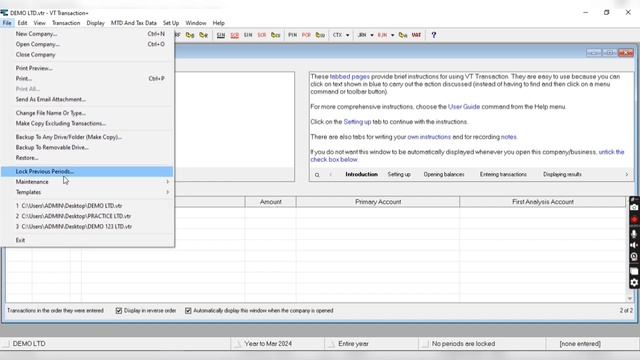Viewport: 640px width, 360px height.
Task: Click the coins icon left of PIN
Action: [276, 35]
